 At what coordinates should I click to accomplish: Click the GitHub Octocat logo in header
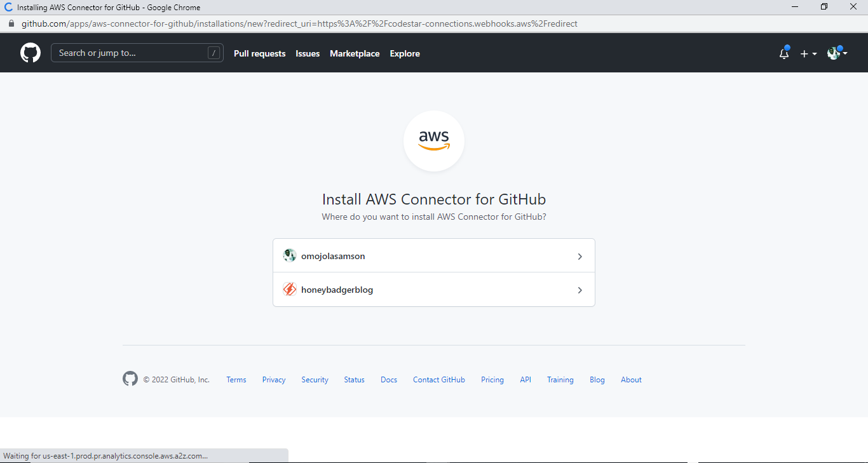pyautogui.click(x=30, y=53)
